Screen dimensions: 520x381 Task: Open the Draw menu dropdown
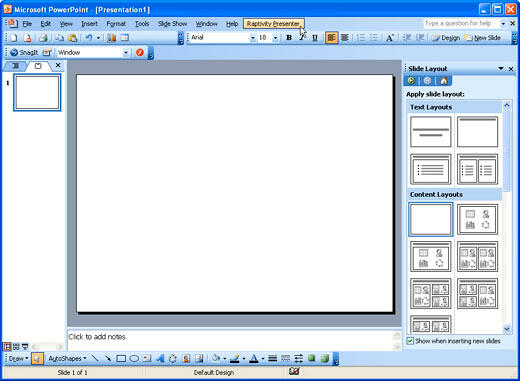pos(18,359)
